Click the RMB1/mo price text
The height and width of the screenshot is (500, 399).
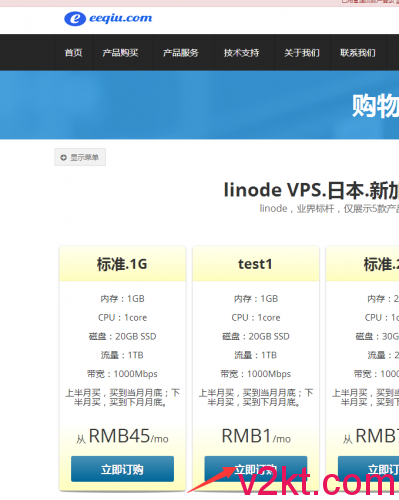coord(256,436)
